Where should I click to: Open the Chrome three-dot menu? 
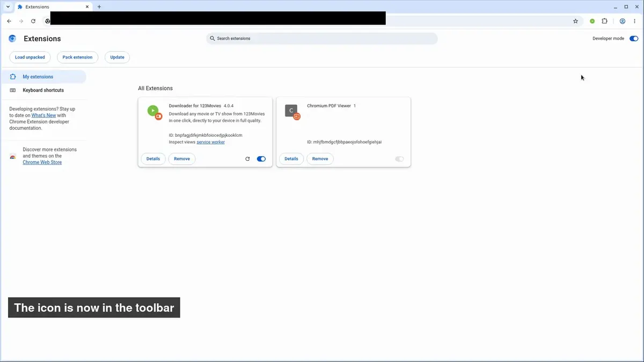(x=634, y=21)
